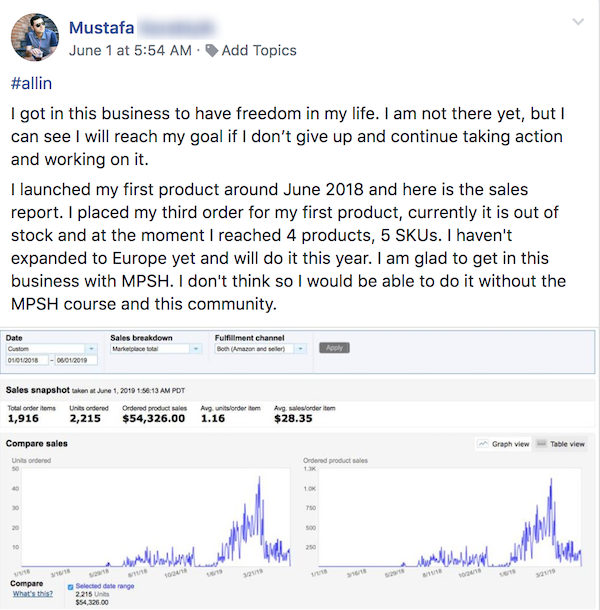Open the start date calendar picker
Screen dimensions: 600x610
tap(43, 360)
